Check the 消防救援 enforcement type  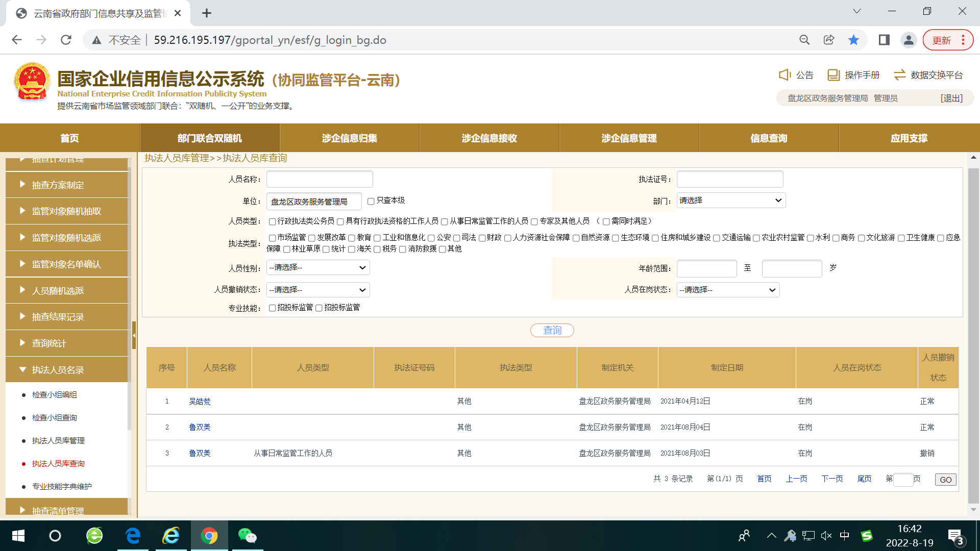click(x=403, y=249)
